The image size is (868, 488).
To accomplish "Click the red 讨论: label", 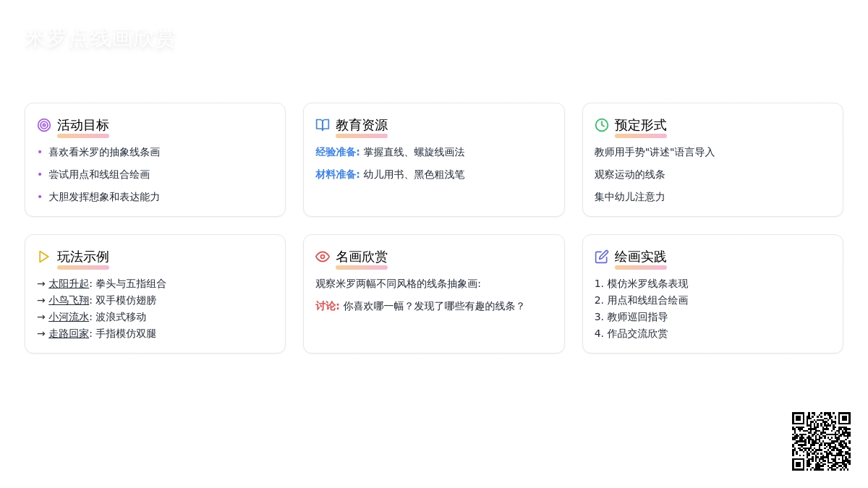I will pos(328,306).
